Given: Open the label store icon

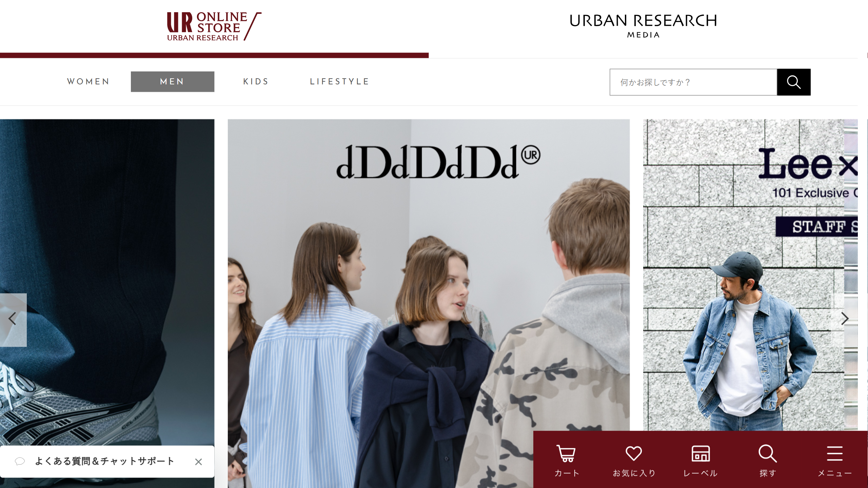Looking at the screenshot, I should 701,454.
